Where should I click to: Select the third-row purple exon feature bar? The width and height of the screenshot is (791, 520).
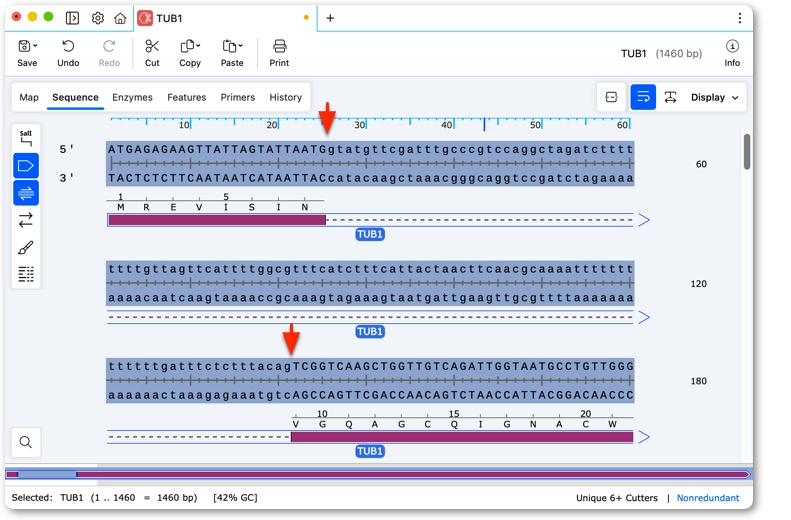462,437
